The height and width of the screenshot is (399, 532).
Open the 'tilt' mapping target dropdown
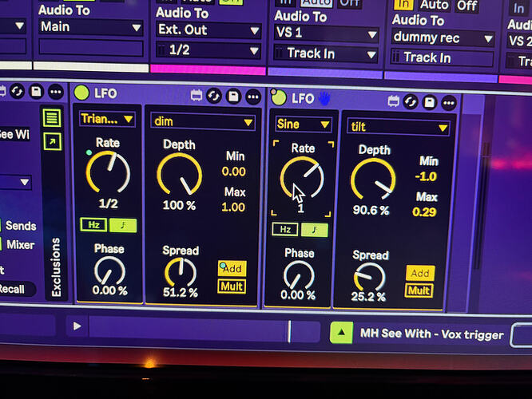coord(399,127)
